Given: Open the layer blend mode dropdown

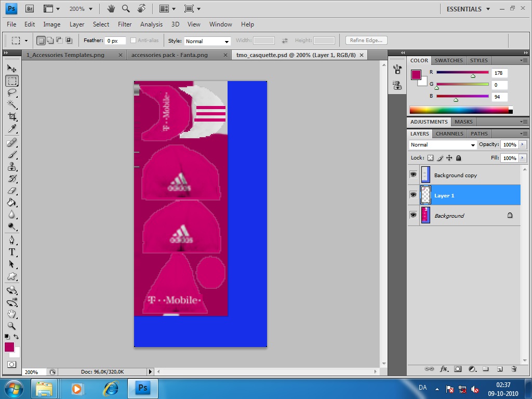Looking at the screenshot, I should pos(443,145).
